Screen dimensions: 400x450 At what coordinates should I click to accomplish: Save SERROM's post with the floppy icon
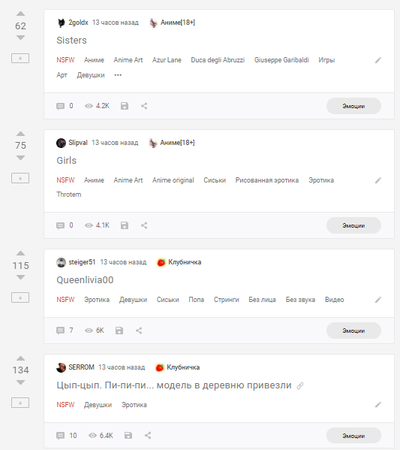coord(128,435)
